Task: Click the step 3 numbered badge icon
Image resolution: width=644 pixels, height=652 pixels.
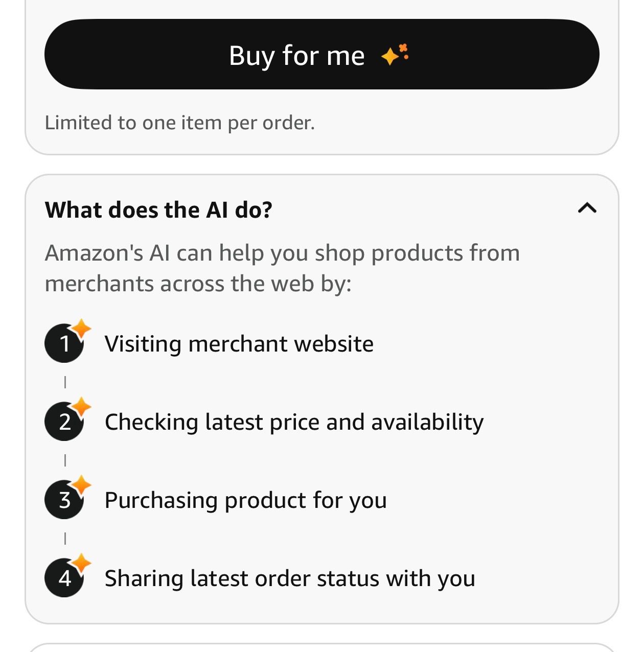Action: point(65,500)
